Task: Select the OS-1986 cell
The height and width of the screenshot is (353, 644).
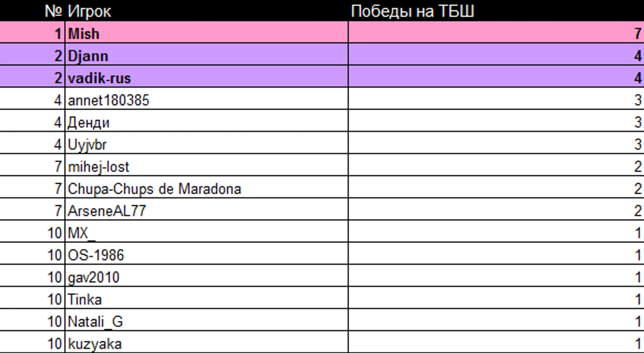Action: 206,254
